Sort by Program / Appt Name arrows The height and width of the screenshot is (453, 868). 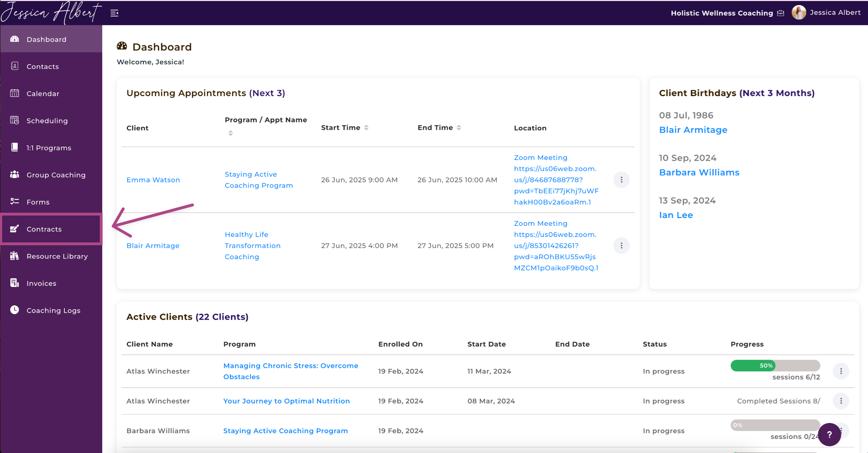tap(231, 133)
